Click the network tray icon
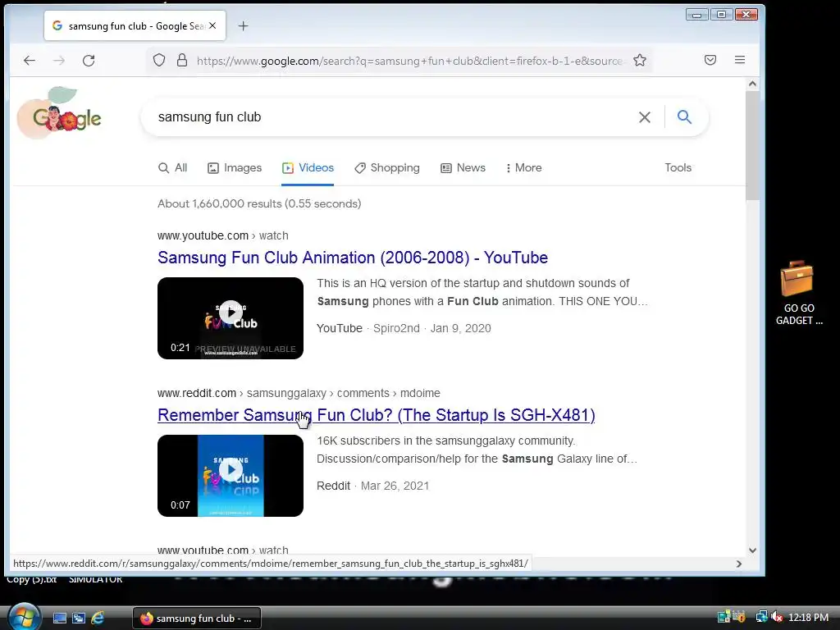The height and width of the screenshot is (630, 840). pos(761,617)
